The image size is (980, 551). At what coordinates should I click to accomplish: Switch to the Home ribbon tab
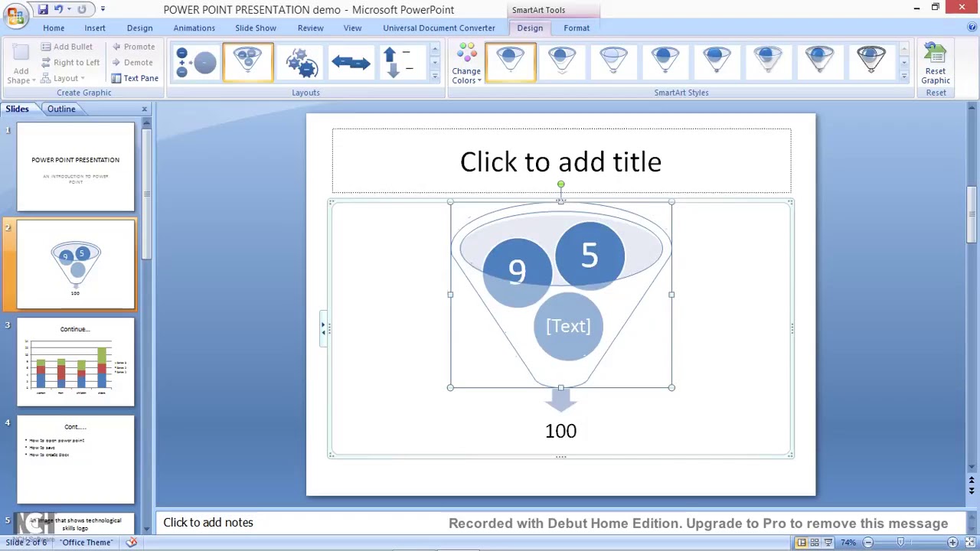pos(54,28)
